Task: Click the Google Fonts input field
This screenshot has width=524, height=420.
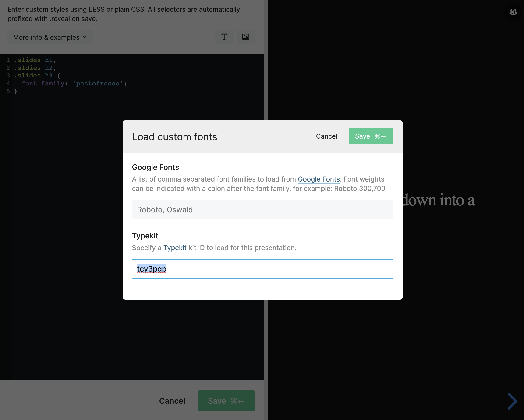Action: (262, 210)
